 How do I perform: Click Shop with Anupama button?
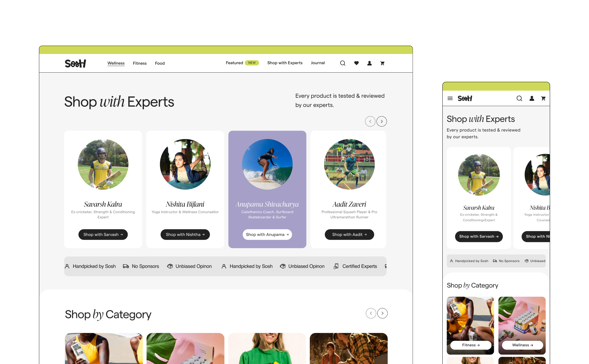coord(267,234)
